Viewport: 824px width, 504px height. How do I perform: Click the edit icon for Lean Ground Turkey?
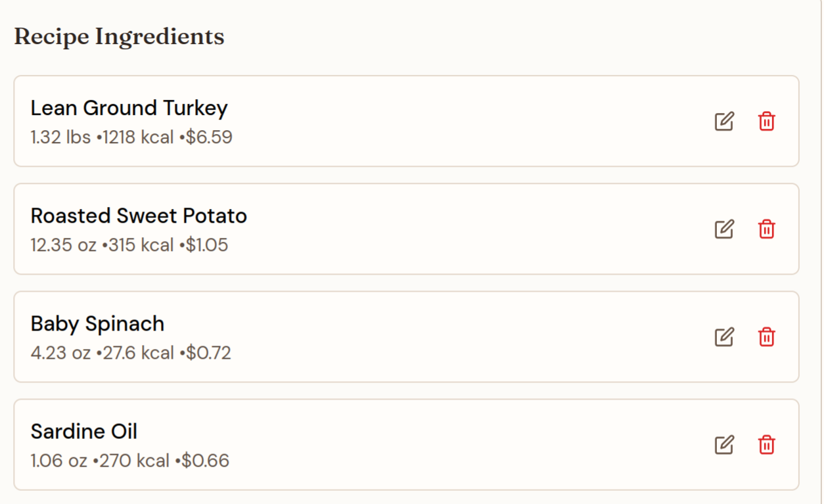pos(723,122)
